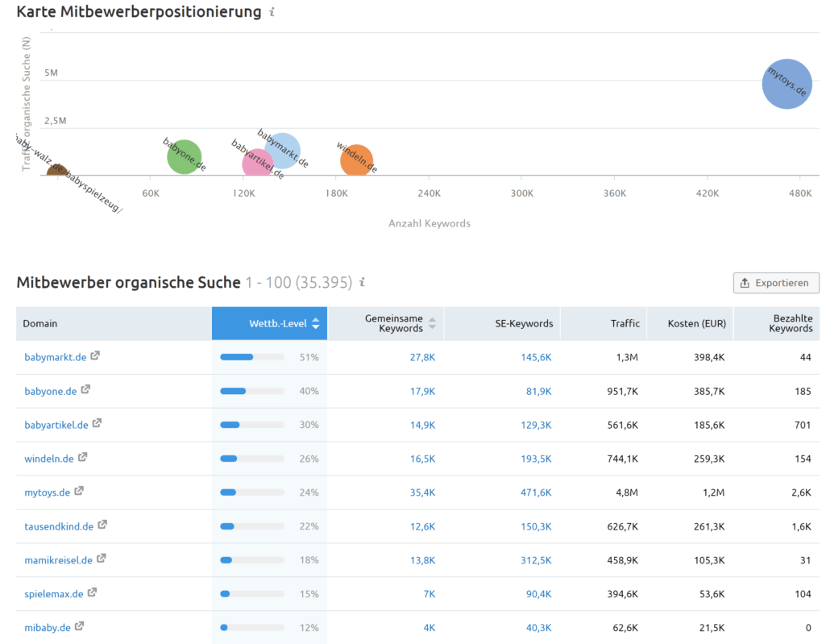Click the SE-Keywords column header
The width and height of the screenshot is (830, 644).
tap(524, 323)
